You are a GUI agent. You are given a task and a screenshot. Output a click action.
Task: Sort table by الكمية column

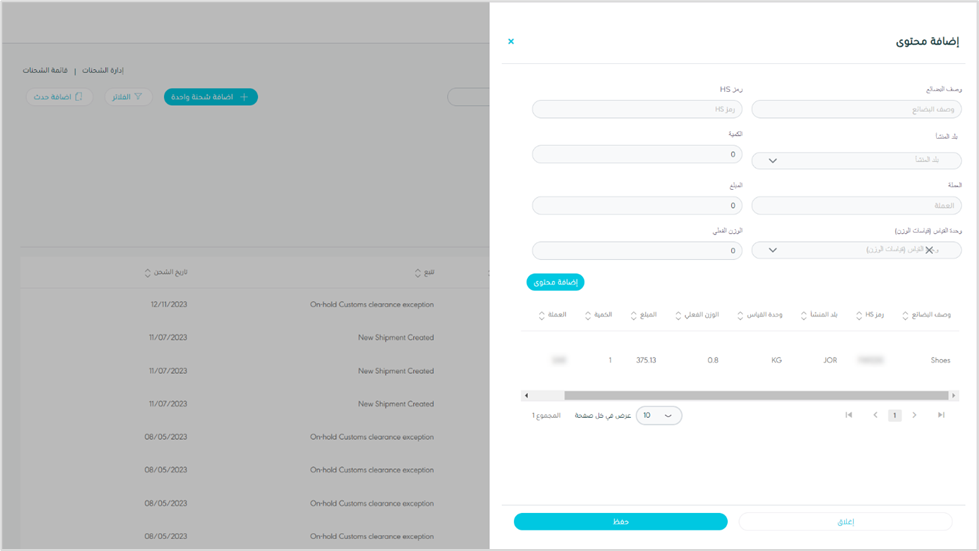point(599,315)
